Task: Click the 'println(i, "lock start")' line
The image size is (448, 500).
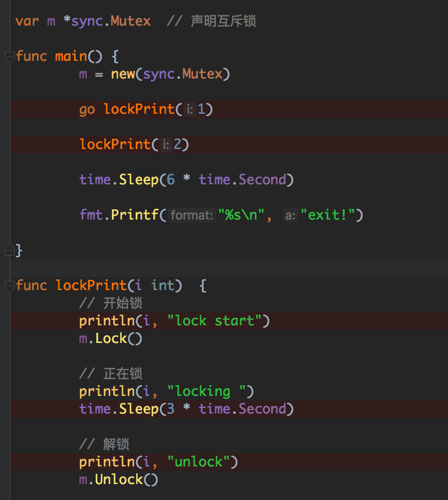Action: (x=175, y=321)
